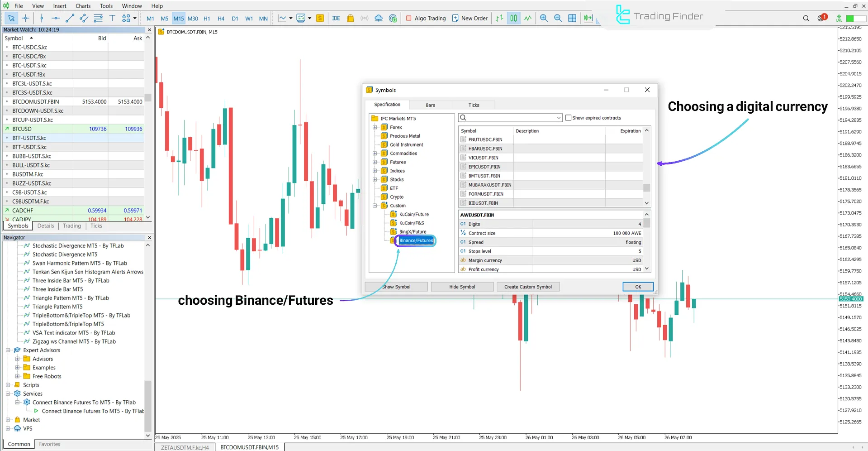The width and height of the screenshot is (868, 451).
Task: Click the Show Symbol button
Action: pos(396,287)
